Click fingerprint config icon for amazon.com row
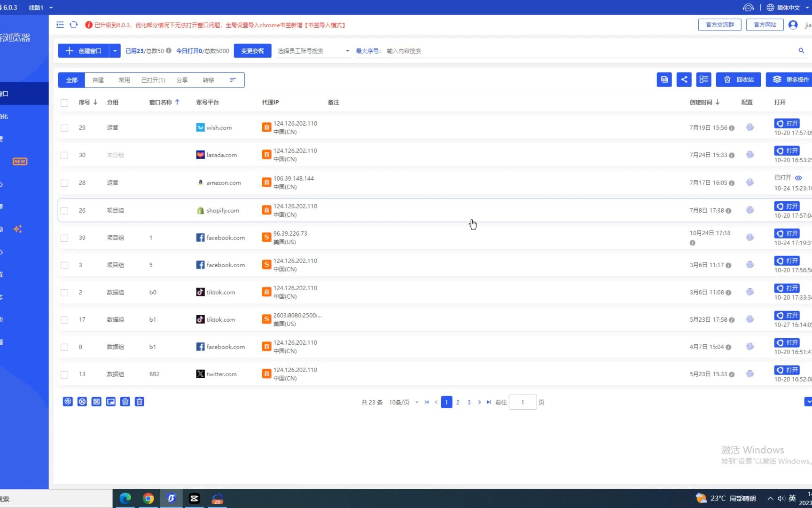The width and height of the screenshot is (812, 508). click(x=750, y=183)
